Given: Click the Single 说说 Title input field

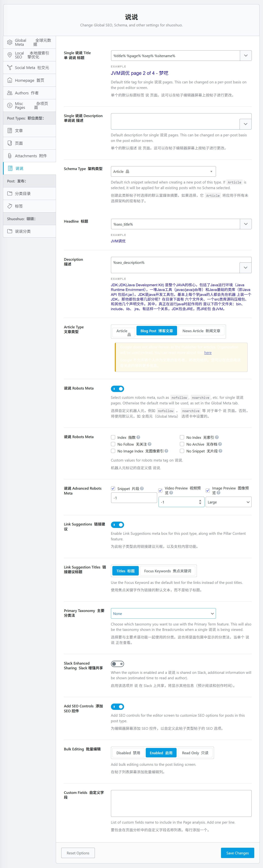Looking at the screenshot, I should point(175,56).
